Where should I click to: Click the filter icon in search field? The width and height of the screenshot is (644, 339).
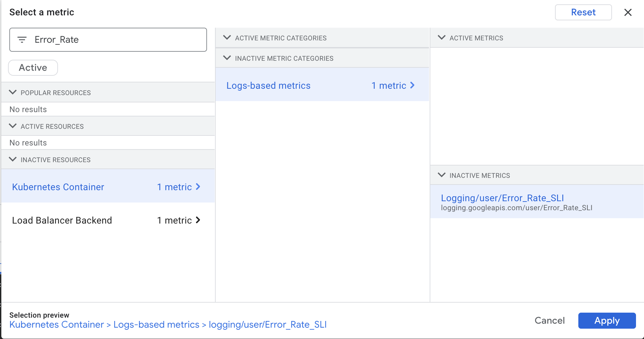(22, 39)
